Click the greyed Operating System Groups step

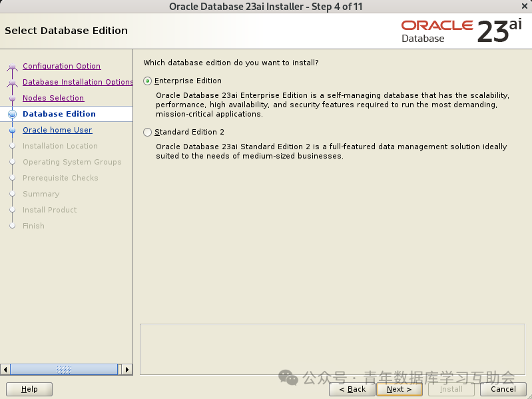72,162
